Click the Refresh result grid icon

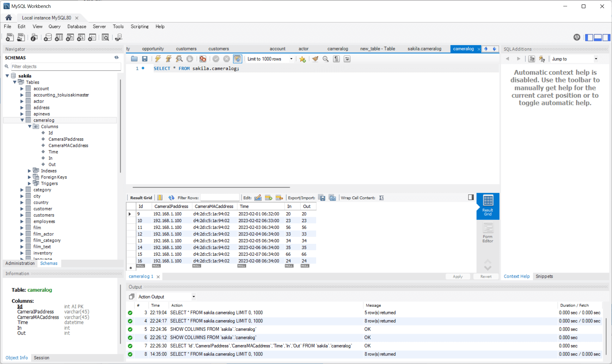171,197
